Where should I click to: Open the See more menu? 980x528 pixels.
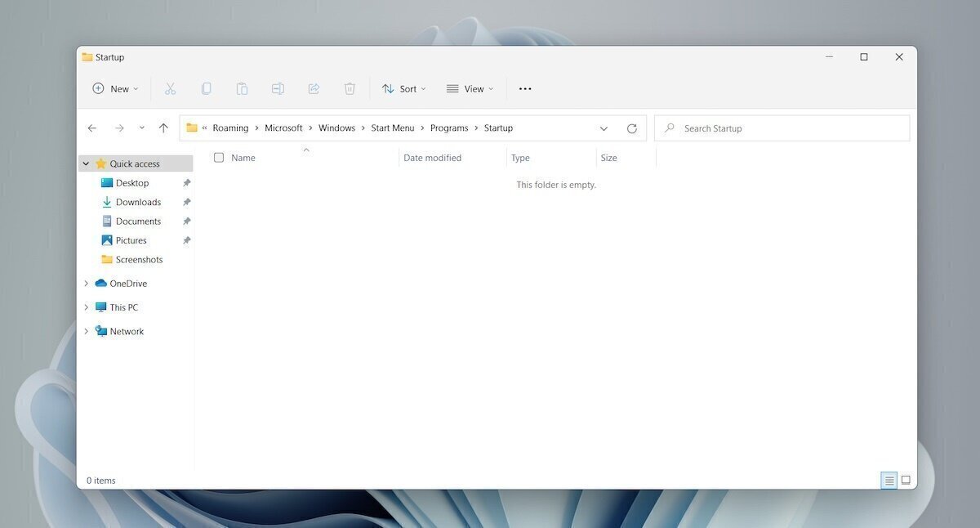[x=525, y=88]
